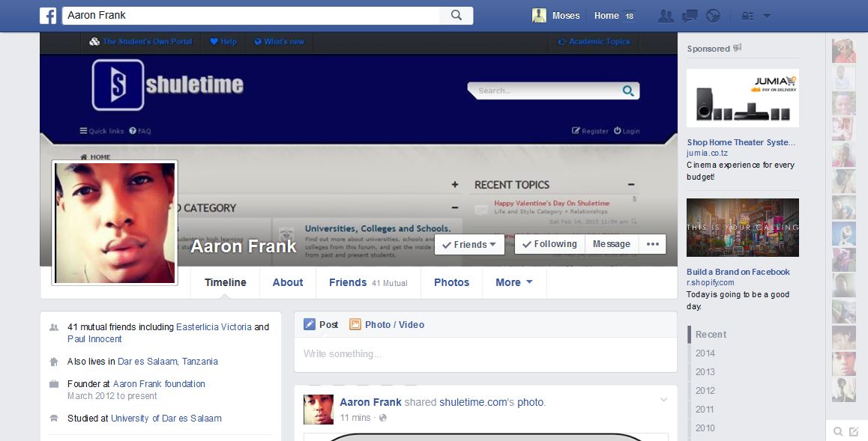
Task: Click the Facebook logo icon
Action: 48,16
